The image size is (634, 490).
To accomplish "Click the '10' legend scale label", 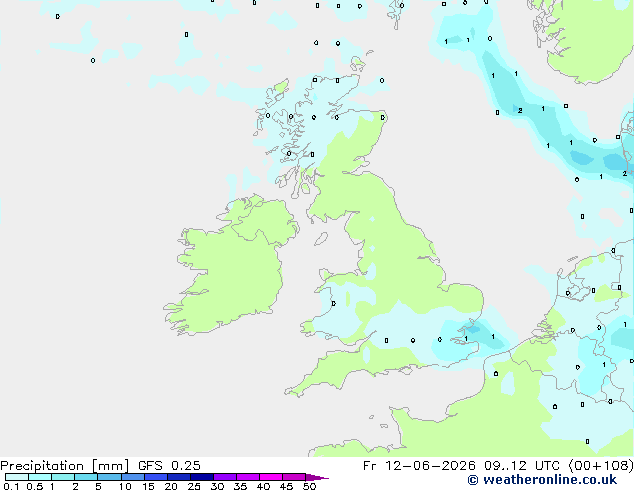I will click(125, 486).
